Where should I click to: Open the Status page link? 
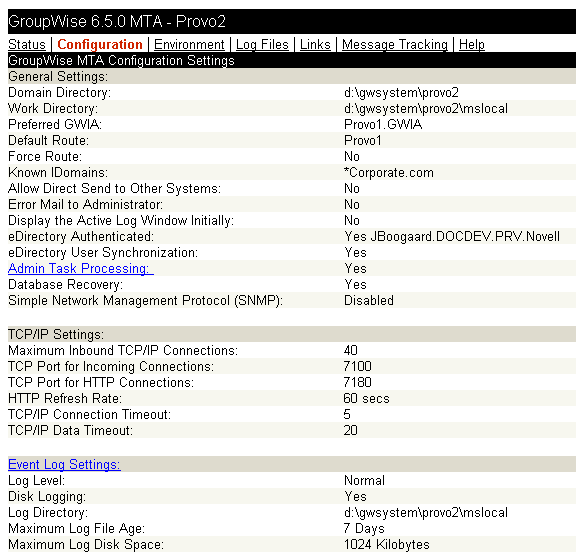tap(27, 44)
